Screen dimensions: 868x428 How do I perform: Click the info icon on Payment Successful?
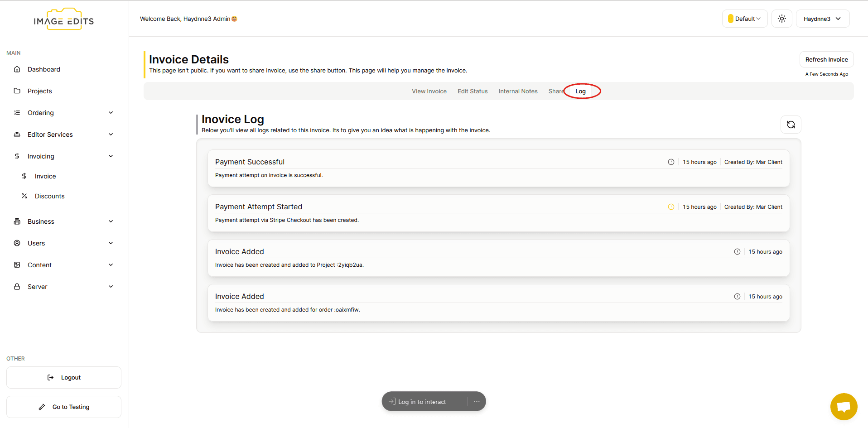point(671,162)
